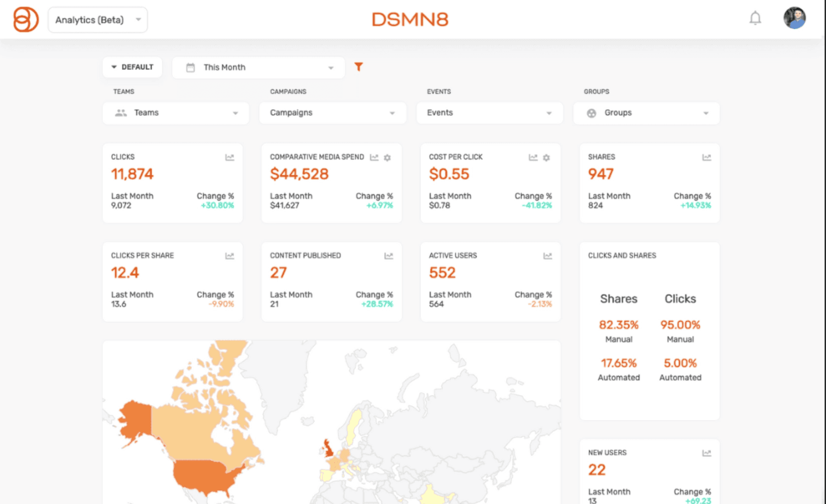The width and height of the screenshot is (826, 504).
Task: Click the Clicks Per Share chart icon
Action: tap(229, 256)
